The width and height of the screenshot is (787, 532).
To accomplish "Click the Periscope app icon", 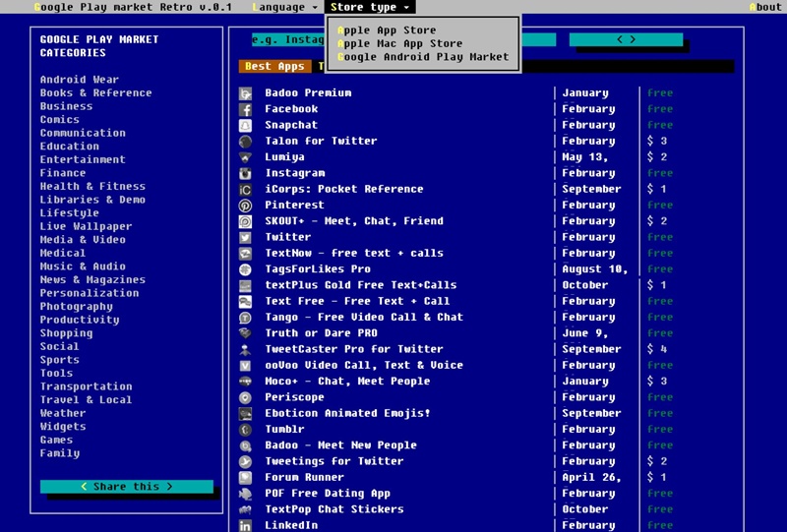I will (x=246, y=397).
